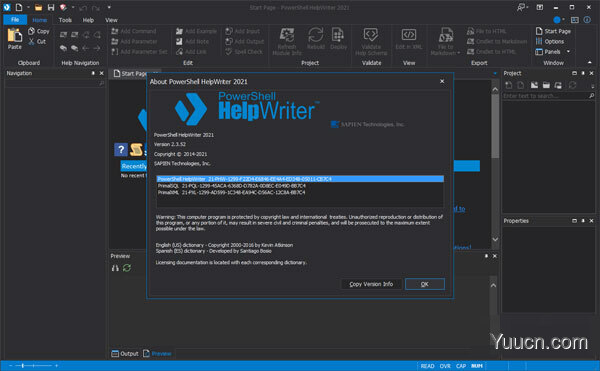Click Add Parameter in the Edit group
Image resolution: width=600 pixels, height=371 pixels.
click(x=134, y=41)
